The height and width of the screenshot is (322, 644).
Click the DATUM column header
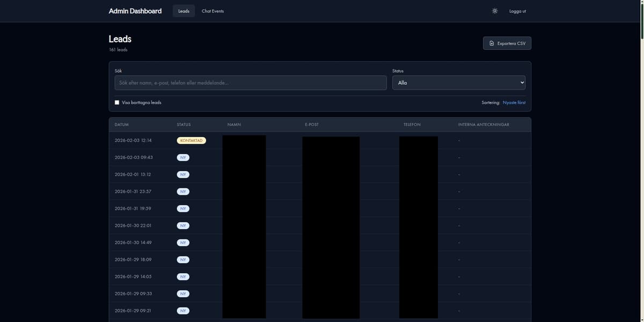point(122,125)
